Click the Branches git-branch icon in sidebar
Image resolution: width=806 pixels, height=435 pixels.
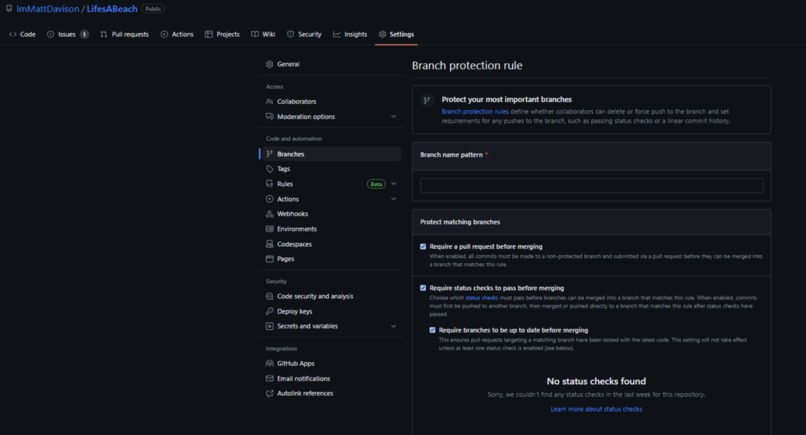click(x=269, y=154)
